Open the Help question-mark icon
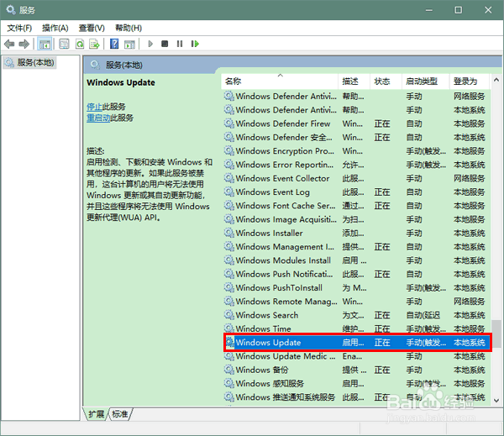Screen dimensions: 504x436 pyautogui.click(x=114, y=44)
